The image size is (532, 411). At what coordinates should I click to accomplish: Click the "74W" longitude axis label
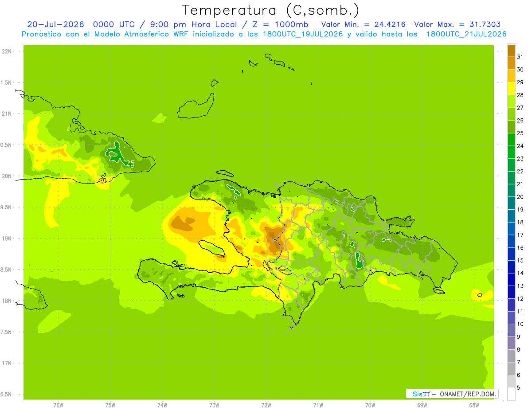pos(162,405)
